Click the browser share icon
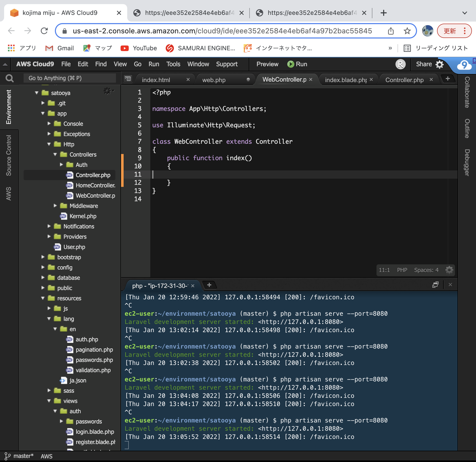 (x=391, y=31)
